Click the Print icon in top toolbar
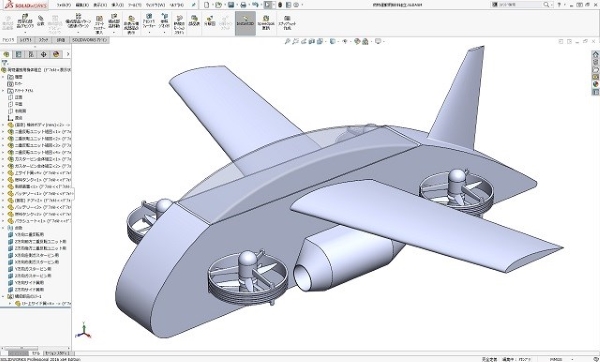 [243, 5]
